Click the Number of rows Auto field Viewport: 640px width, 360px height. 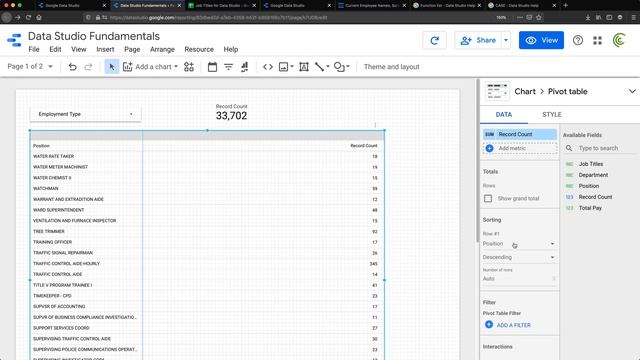[518, 278]
